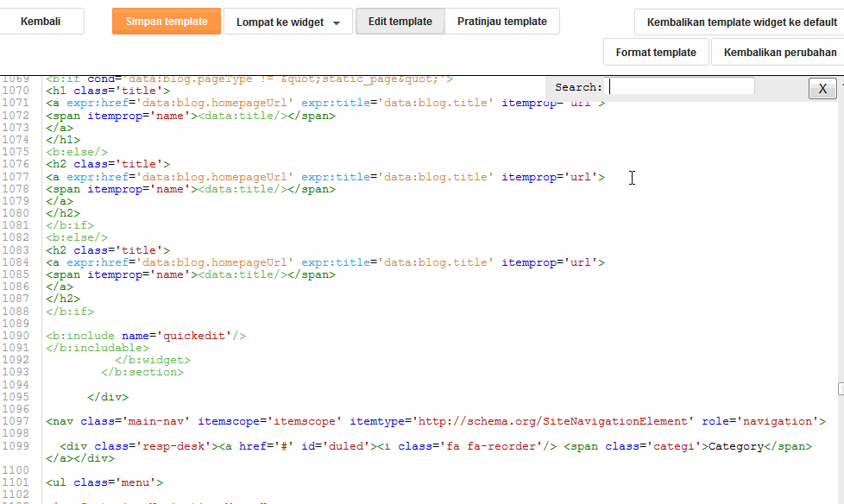Image resolution: width=844 pixels, height=504 pixels.
Task: Open the Lompat ke widget dropdown
Action: pos(287,22)
